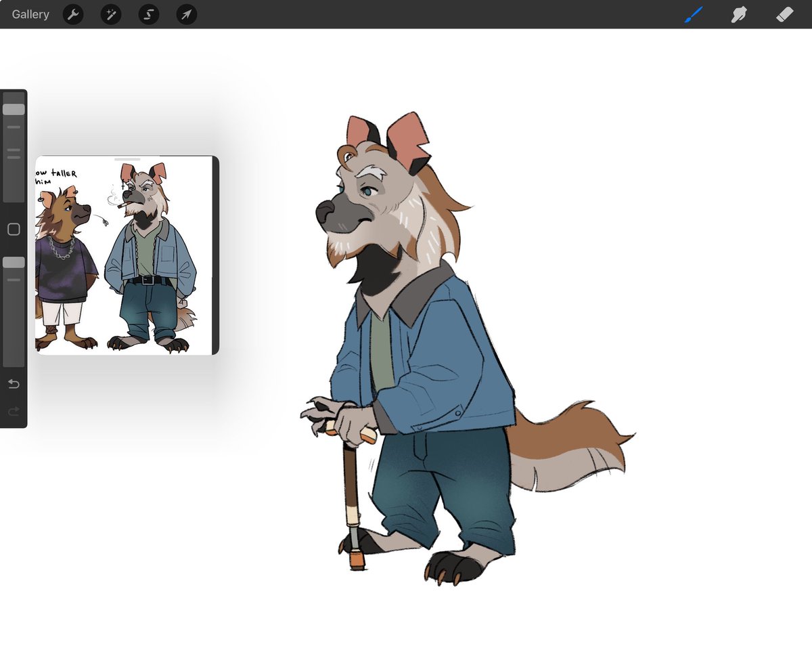
Task: Select the Transform arrow tool
Action: pyautogui.click(x=187, y=14)
